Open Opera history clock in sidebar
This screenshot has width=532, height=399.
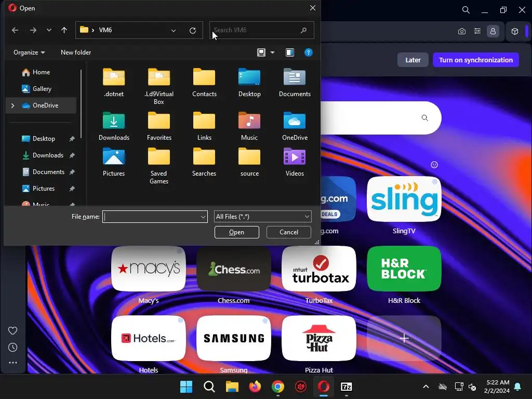click(12, 347)
